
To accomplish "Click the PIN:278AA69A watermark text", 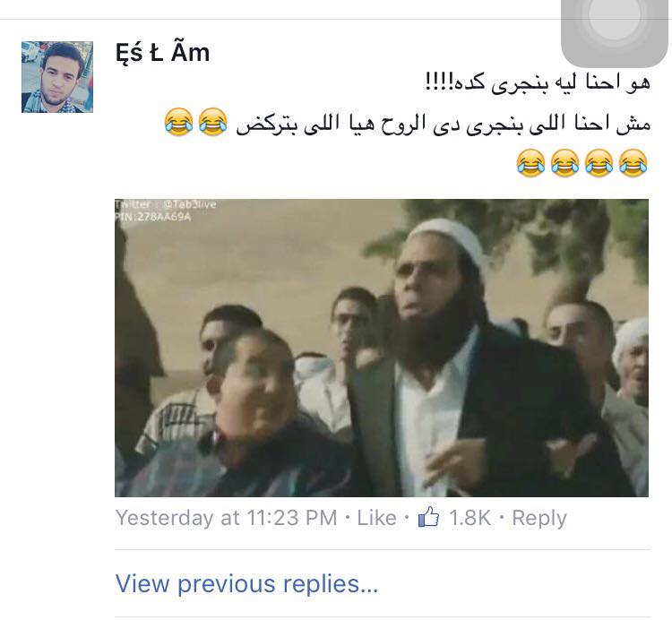I will point(153,217).
